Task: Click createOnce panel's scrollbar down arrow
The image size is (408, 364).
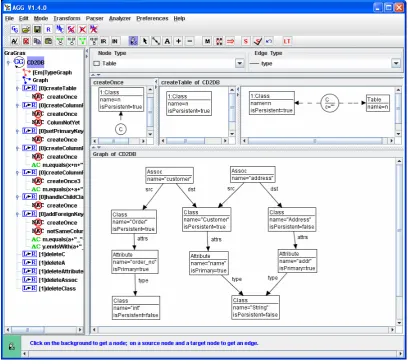Action: (x=150, y=134)
